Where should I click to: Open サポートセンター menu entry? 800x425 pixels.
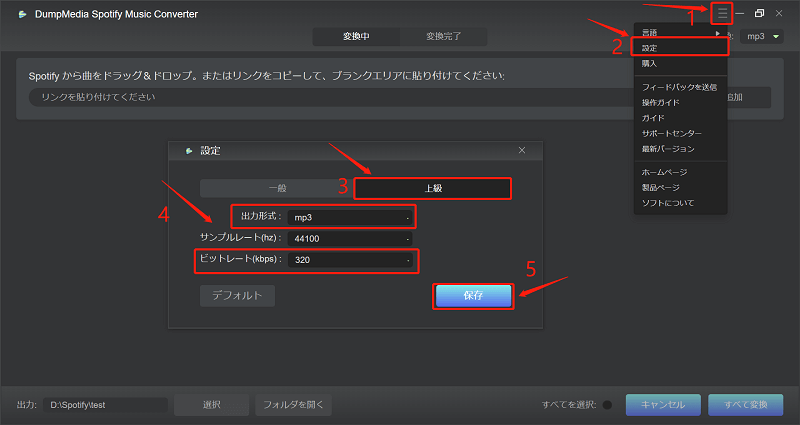[681, 133]
